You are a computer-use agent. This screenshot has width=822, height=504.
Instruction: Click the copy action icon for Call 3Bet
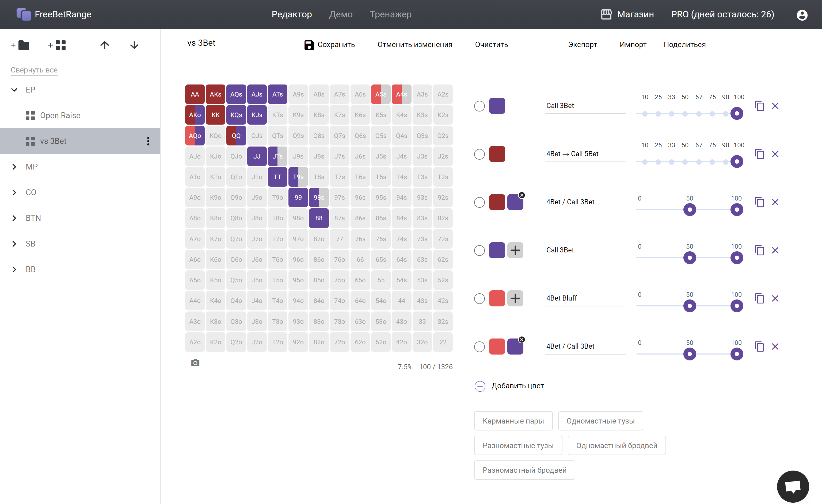[759, 106]
